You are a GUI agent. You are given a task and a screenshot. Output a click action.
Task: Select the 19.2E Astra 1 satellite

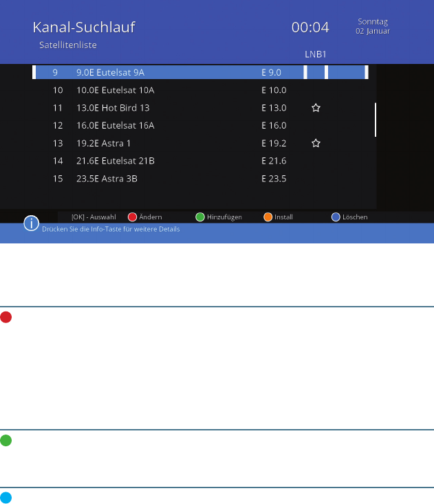coord(103,143)
